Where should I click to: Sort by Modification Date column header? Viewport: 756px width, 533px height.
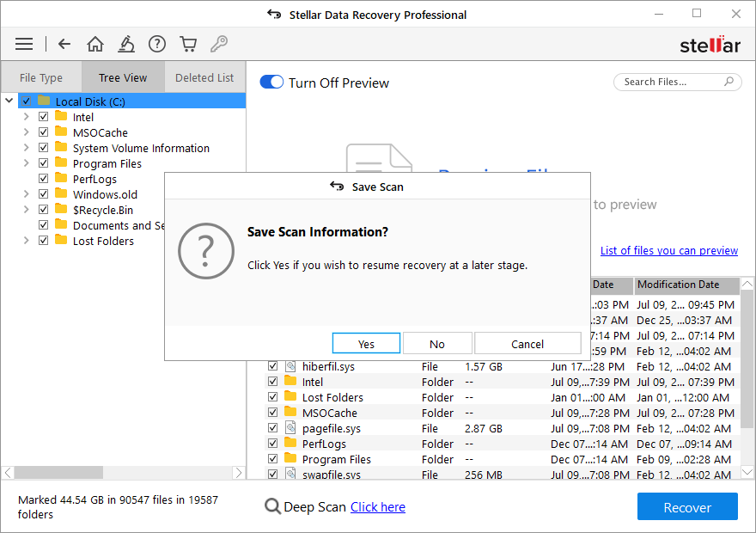point(687,285)
